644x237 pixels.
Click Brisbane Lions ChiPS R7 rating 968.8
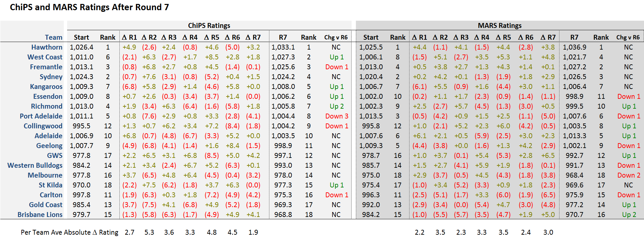pyautogui.click(x=283, y=215)
